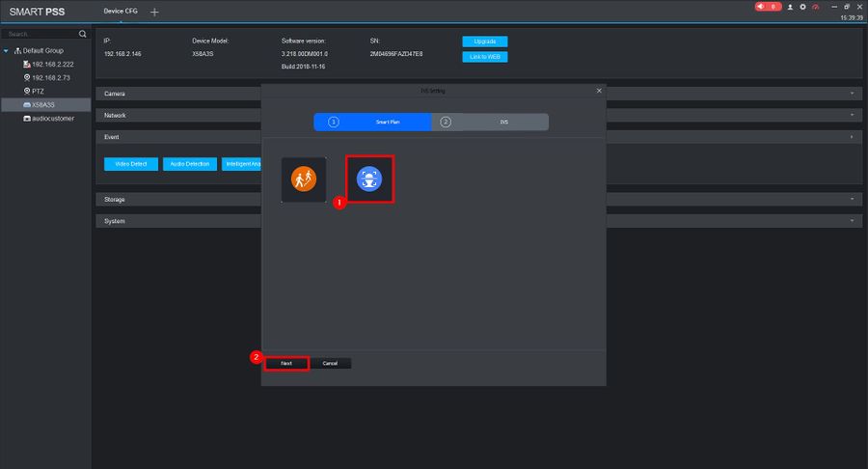Add a new tab with plus icon
868x469 pixels.
pos(154,12)
